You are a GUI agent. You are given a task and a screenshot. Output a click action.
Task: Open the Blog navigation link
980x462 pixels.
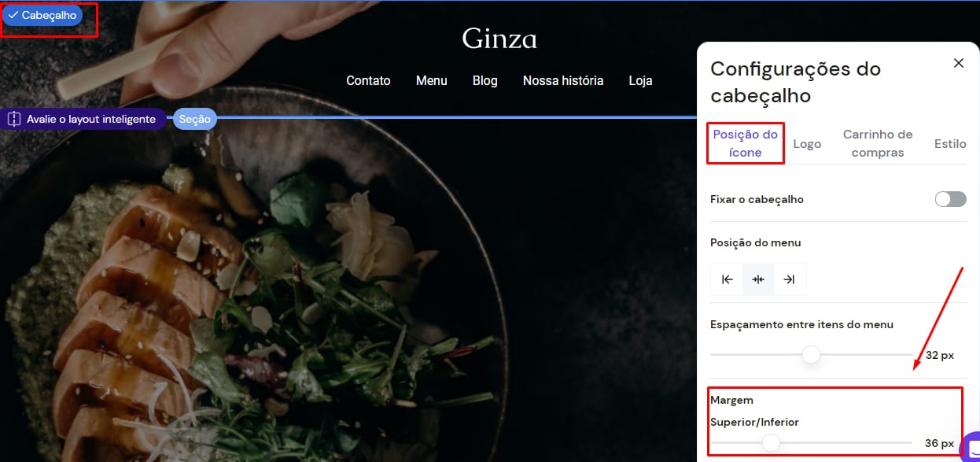pos(484,80)
